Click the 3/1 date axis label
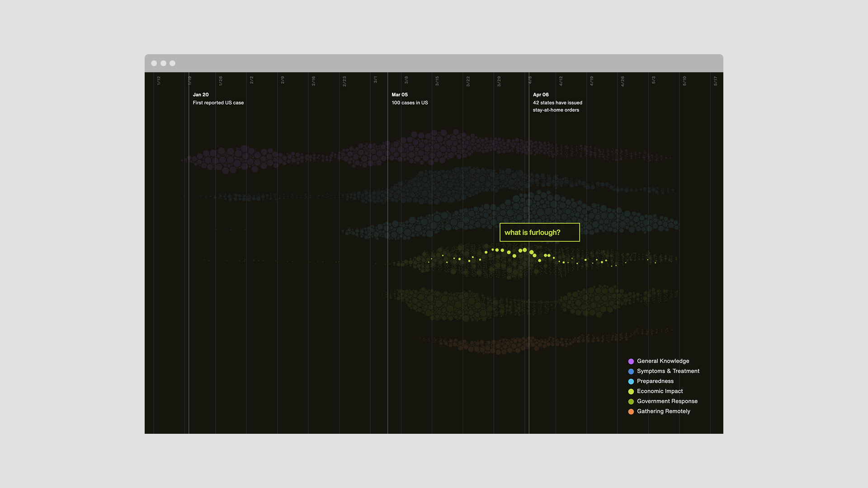Viewport: 868px width, 488px height. (x=375, y=80)
